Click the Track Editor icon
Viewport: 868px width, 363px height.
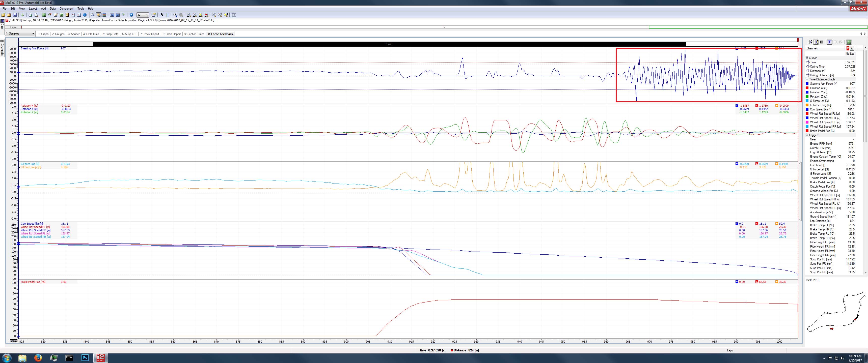coord(44,15)
